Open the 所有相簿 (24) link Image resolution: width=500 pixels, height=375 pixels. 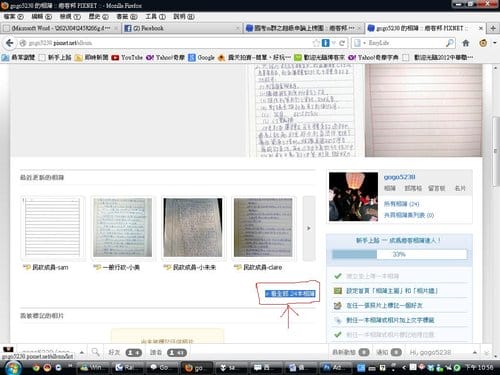401,203
